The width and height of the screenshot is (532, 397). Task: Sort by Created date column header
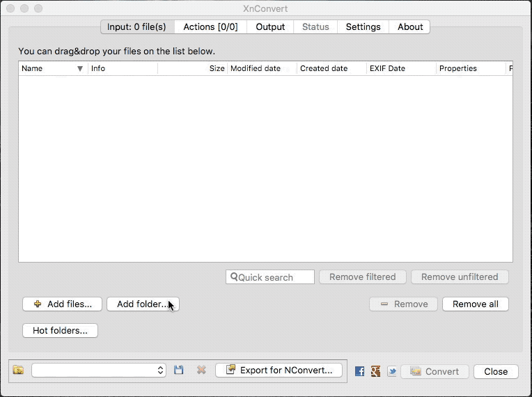332,68
